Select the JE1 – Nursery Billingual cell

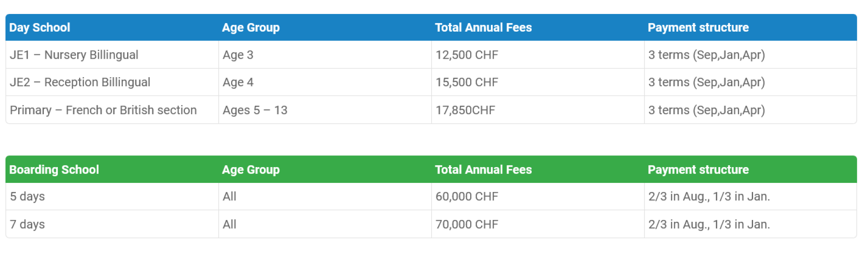coord(74,55)
